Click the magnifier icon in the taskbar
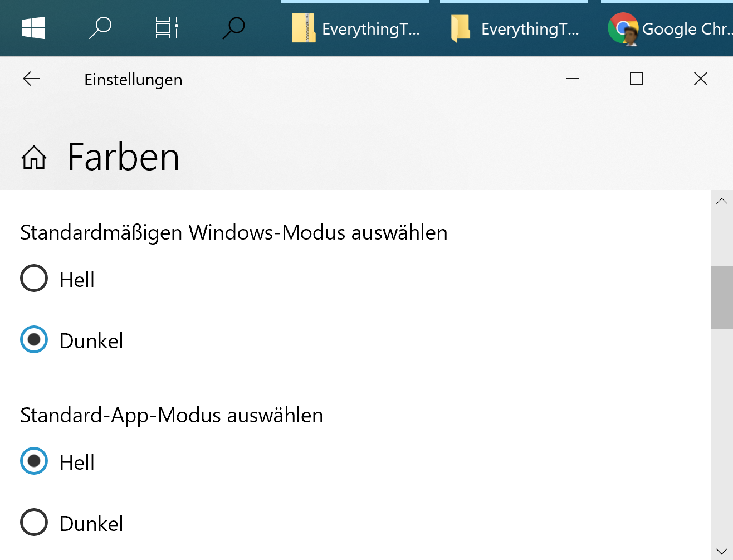Image resolution: width=733 pixels, height=560 pixels. tap(234, 27)
